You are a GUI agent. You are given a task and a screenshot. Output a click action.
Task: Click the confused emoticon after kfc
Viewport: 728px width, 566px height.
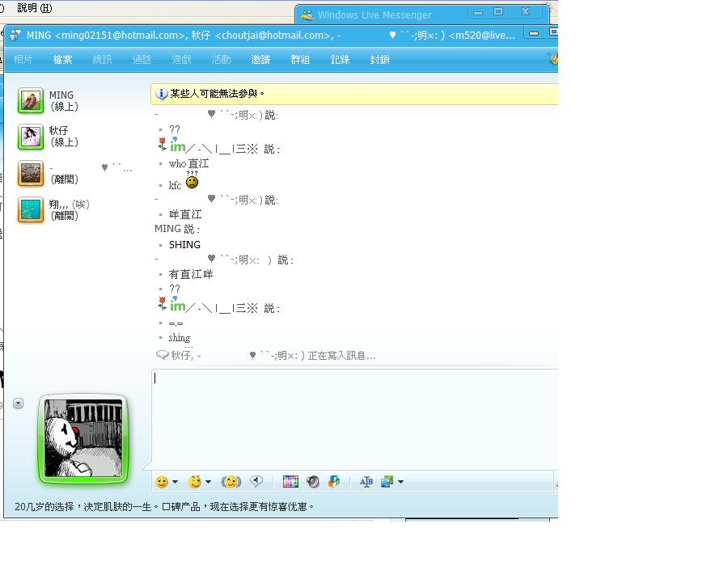(x=192, y=181)
